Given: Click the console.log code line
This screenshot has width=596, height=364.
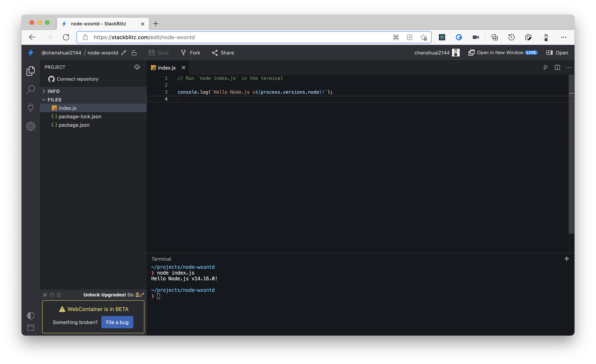Looking at the screenshot, I should [x=255, y=92].
